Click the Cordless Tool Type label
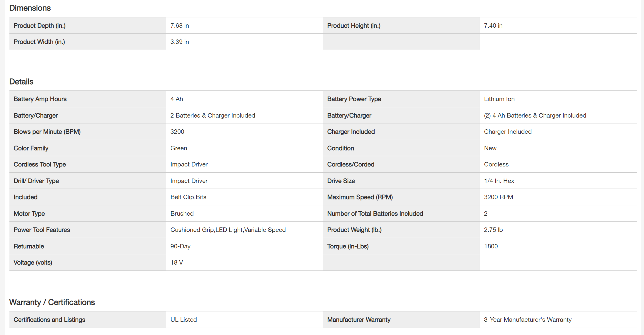Viewport: 644px width, 335px height. tap(40, 164)
